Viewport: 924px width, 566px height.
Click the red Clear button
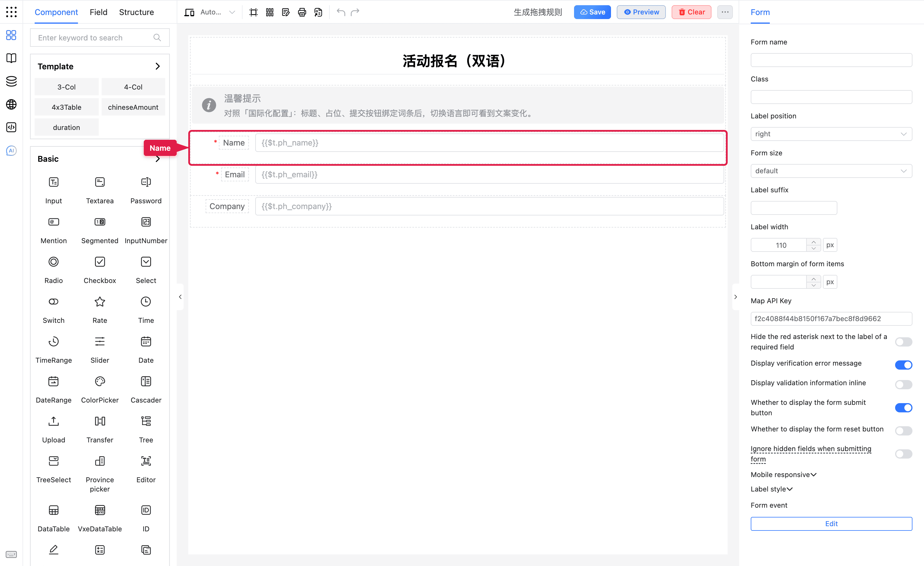(691, 12)
